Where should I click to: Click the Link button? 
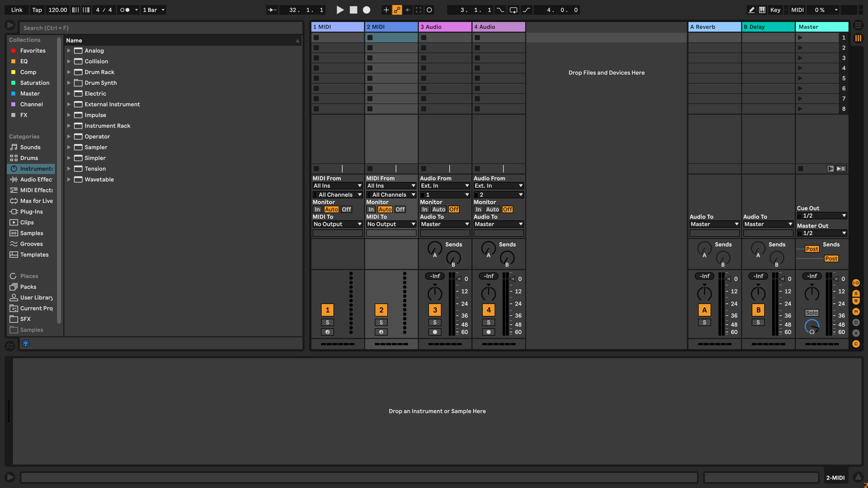17,10
